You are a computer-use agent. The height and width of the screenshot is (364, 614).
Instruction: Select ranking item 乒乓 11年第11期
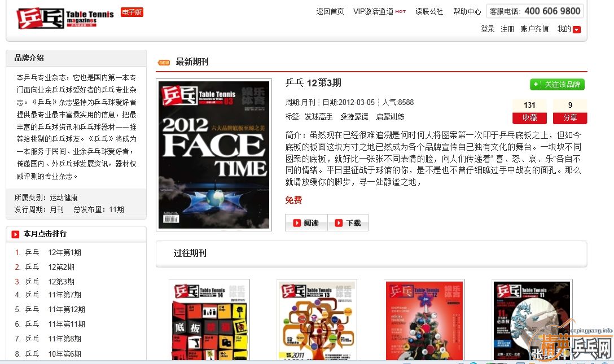pos(55,324)
